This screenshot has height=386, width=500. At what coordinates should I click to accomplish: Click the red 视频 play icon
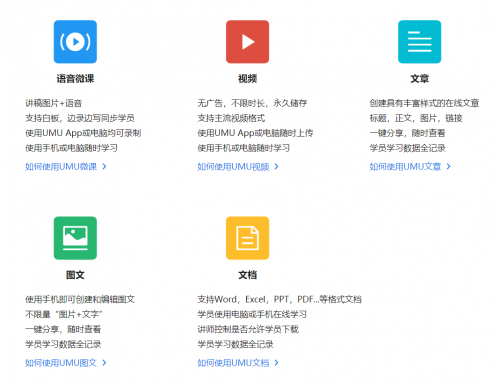[247, 42]
